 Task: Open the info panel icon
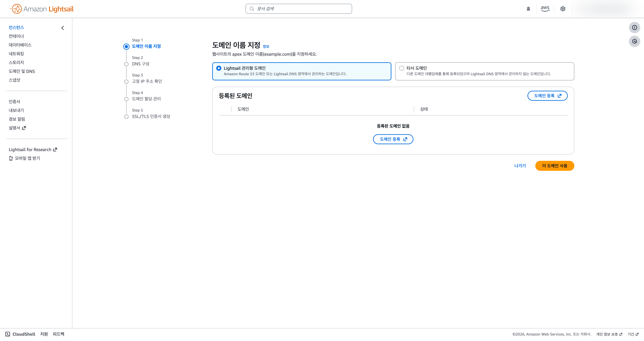[x=634, y=28]
